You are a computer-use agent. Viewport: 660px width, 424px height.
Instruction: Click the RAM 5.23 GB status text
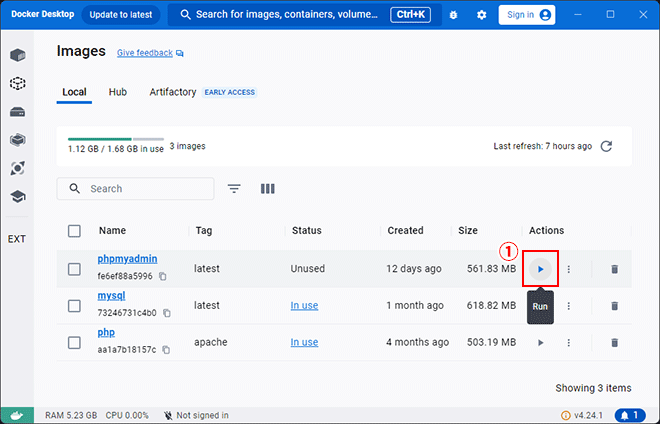71,416
